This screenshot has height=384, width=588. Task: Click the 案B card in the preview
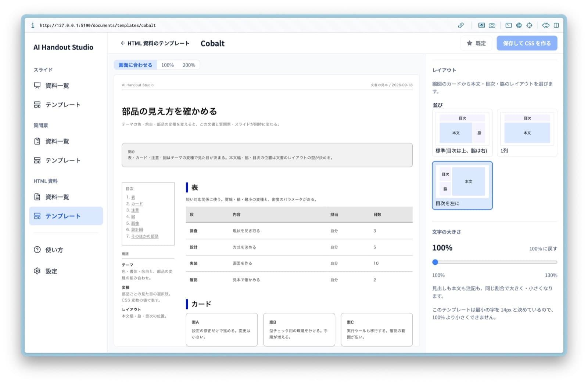pyautogui.click(x=299, y=329)
